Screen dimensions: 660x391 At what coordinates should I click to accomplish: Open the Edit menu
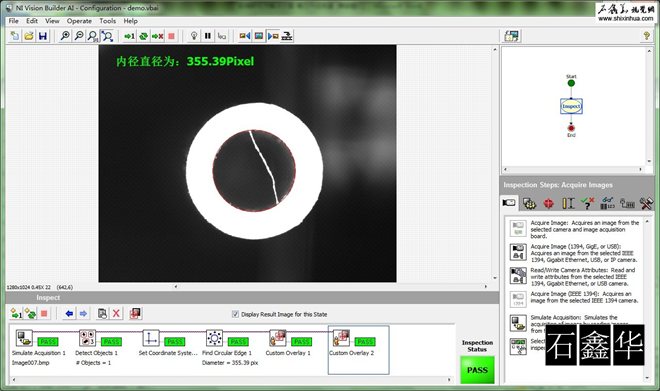pos(32,21)
